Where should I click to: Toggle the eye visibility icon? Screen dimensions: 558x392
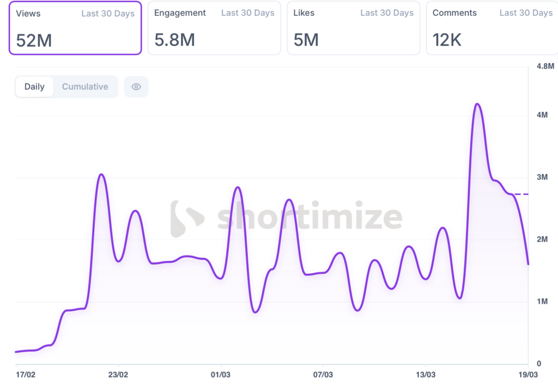[x=136, y=87]
